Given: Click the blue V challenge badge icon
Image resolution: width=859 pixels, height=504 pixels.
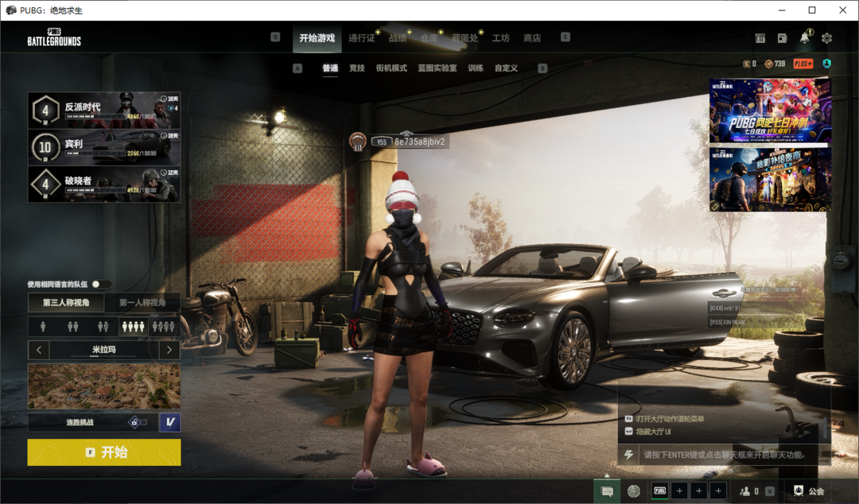Looking at the screenshot, I should click(x=170, y=422).
